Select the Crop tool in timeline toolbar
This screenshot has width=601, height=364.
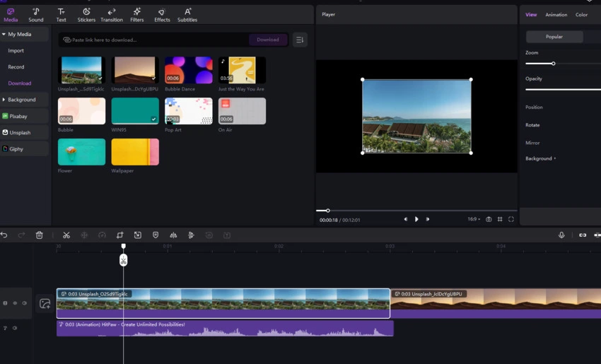tap(119, 235)
